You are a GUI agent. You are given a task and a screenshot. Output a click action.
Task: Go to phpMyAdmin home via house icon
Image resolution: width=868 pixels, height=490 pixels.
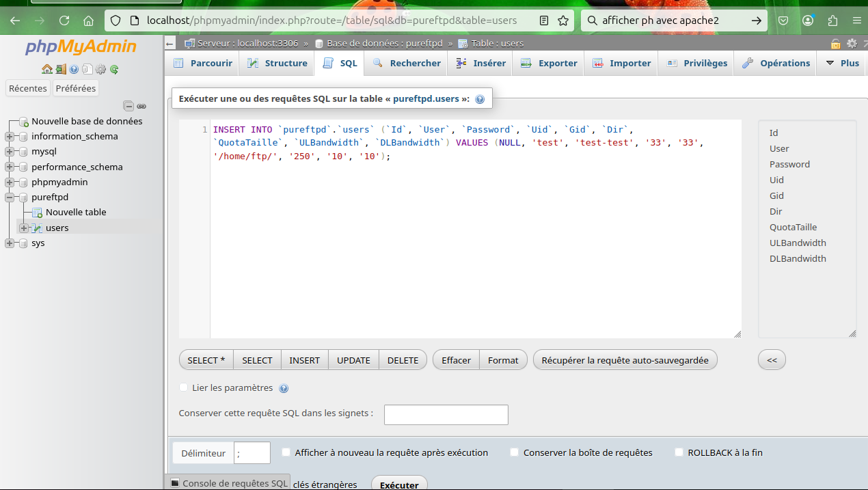coord(46,69)
